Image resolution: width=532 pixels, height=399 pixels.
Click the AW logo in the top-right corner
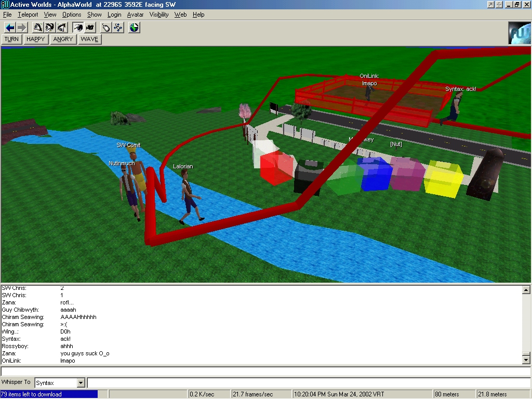click(x=519, y=33)
